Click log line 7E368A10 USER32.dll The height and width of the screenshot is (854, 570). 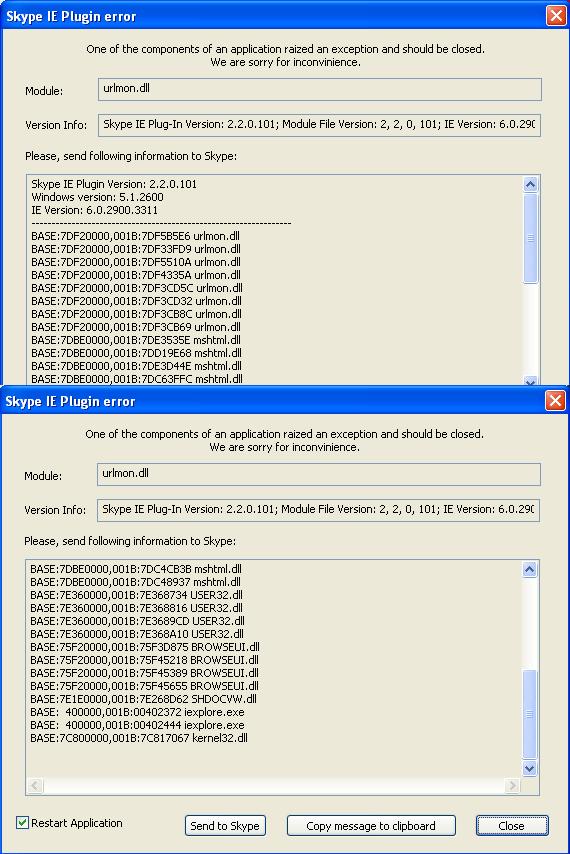(137, 635)
